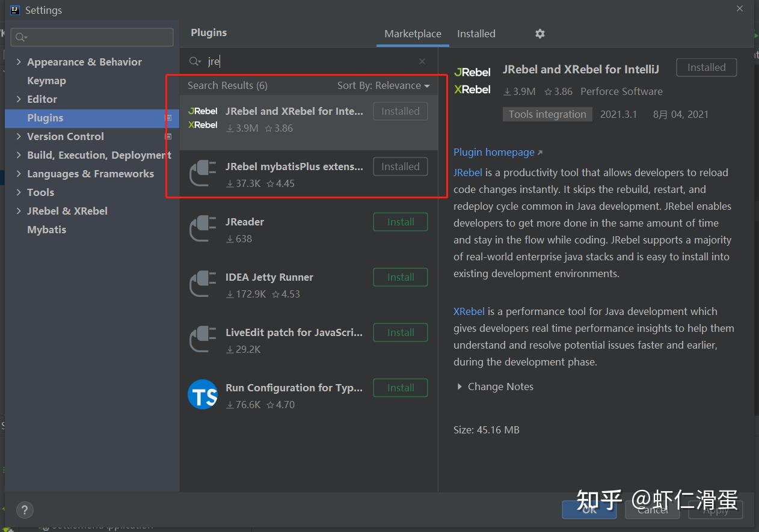Open the Sort By Relevance dropdown
This screenshot has width=759, height=532.
pos(383,85)
